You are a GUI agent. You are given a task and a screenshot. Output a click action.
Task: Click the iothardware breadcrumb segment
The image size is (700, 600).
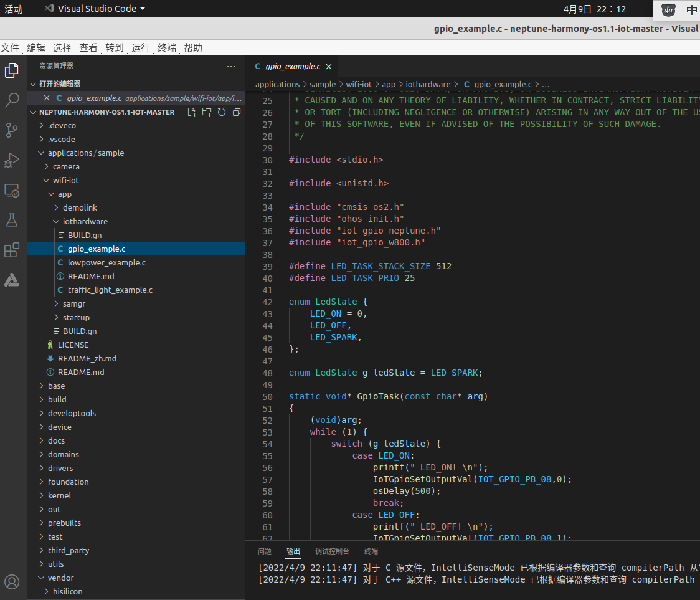[428, 85]
